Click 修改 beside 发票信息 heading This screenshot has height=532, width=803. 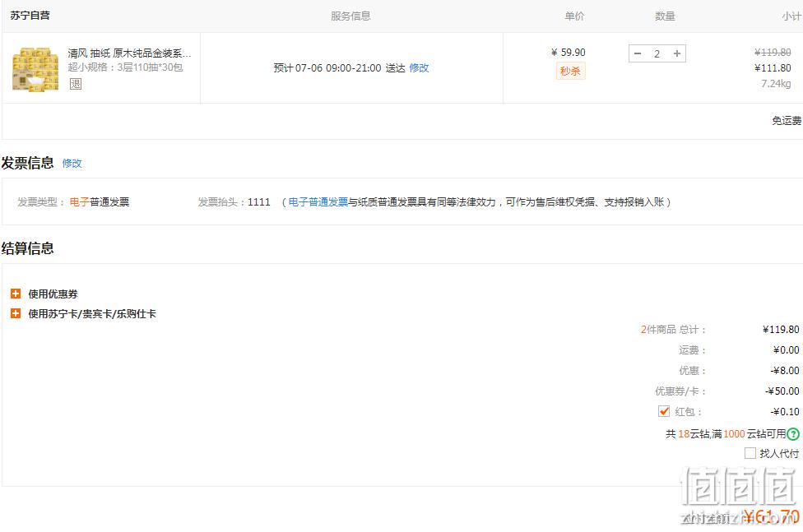click(x=72, y=164)
